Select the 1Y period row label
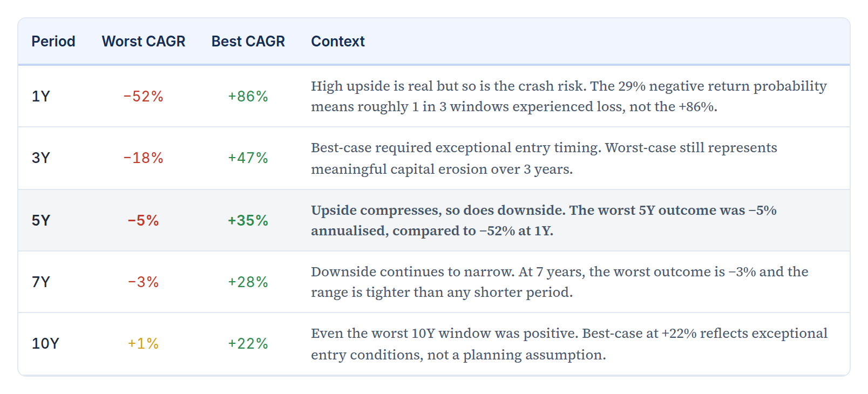The height and width of the screenshot is (394, 868). [x=40, y=97]
